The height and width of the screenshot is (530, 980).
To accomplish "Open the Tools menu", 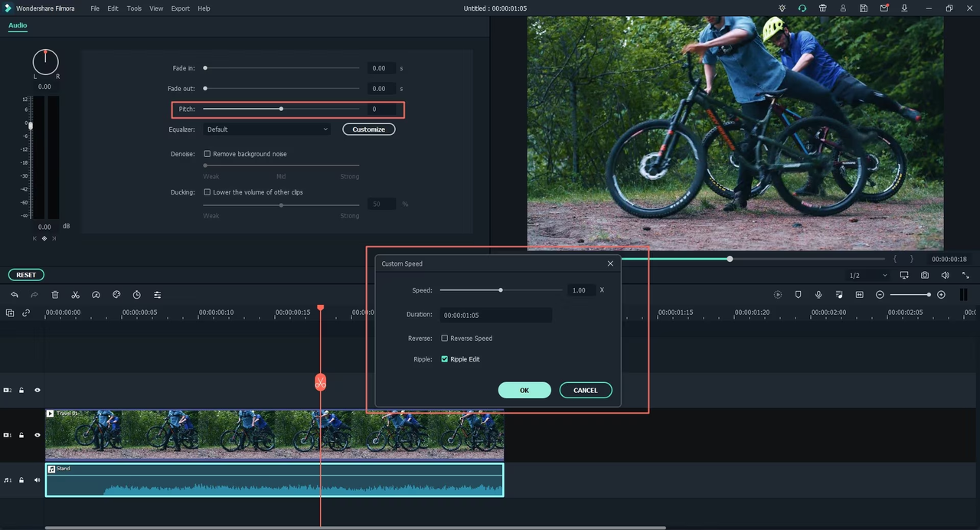I will click(134, 8).
